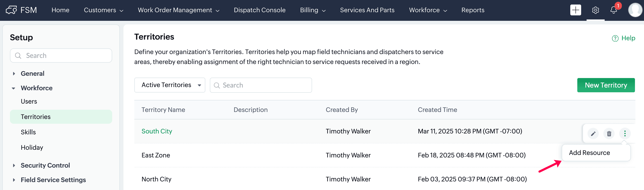
Task: Click Timothy Walker in East Zone row
Action: pyautogui.click(x=348, y=155)
